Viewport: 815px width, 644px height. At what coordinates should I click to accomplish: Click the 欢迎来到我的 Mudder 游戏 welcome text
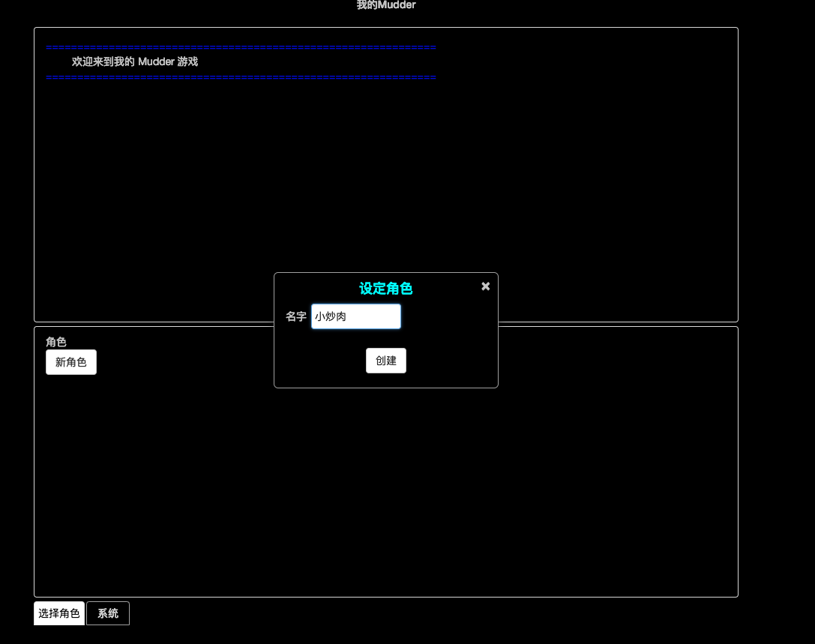tap(135, 62)
